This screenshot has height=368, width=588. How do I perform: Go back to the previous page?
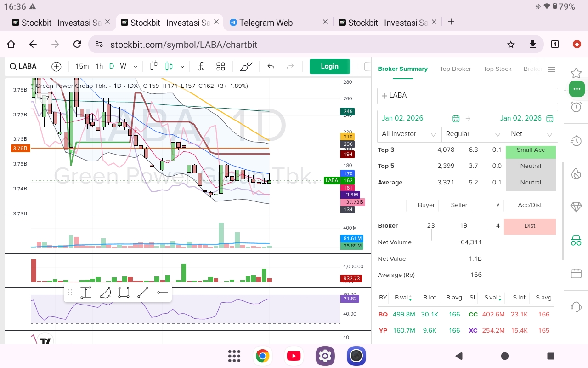[x=33, y=45]
